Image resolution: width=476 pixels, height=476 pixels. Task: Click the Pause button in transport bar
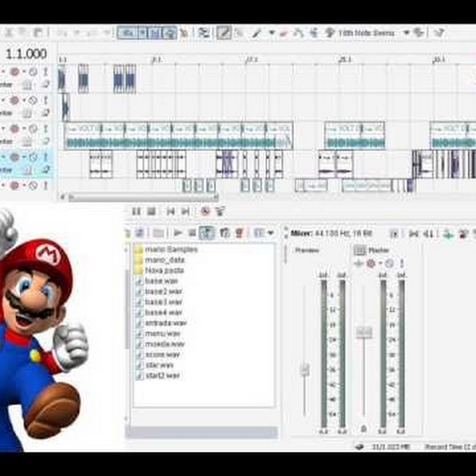tap(136, 211)
